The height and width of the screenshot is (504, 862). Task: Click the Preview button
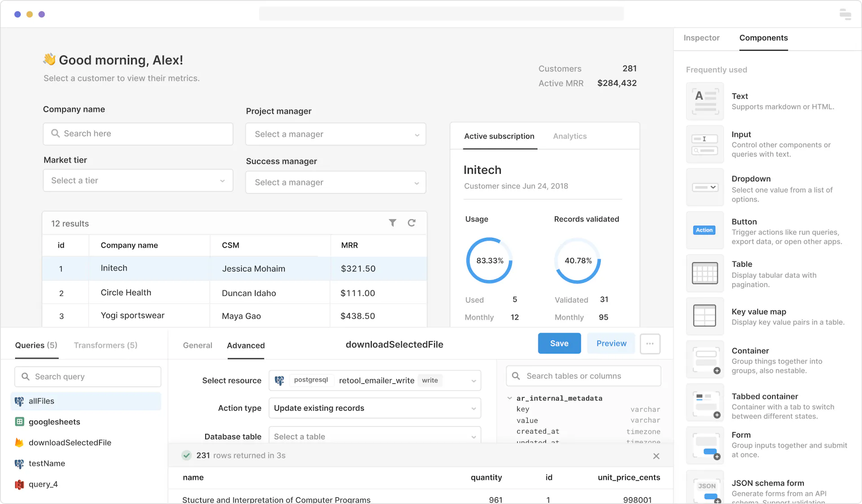coord(611,343)
